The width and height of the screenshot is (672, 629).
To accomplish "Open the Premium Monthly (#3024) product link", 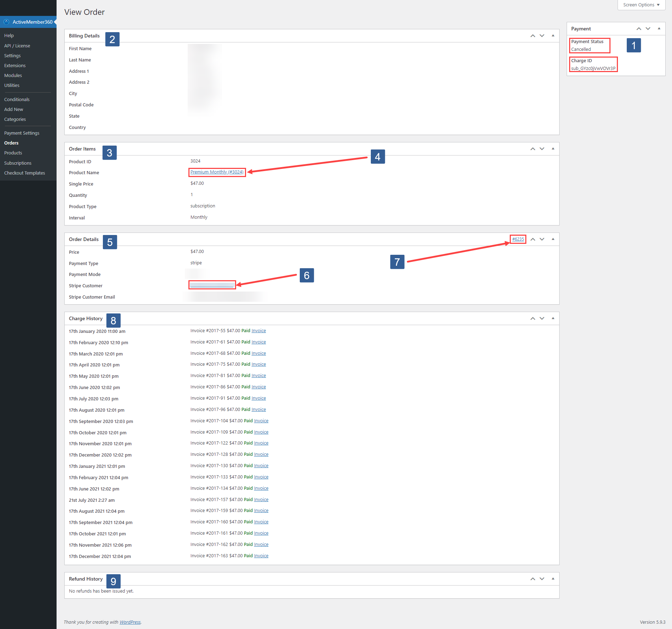I will [x=217, y=172].
